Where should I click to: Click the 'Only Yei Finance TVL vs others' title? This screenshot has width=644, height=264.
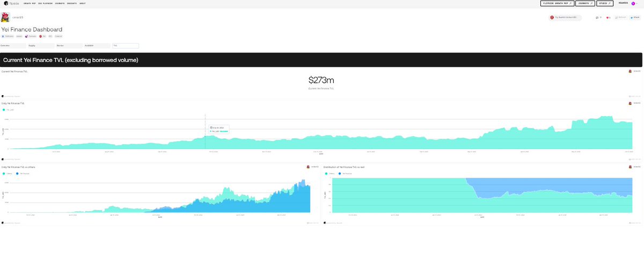pos(19,167)
